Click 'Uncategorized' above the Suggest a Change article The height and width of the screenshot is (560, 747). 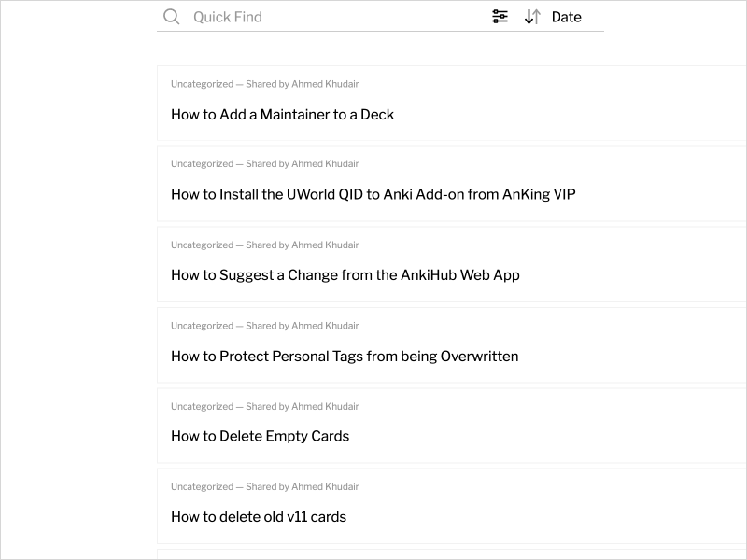point(202,245)
